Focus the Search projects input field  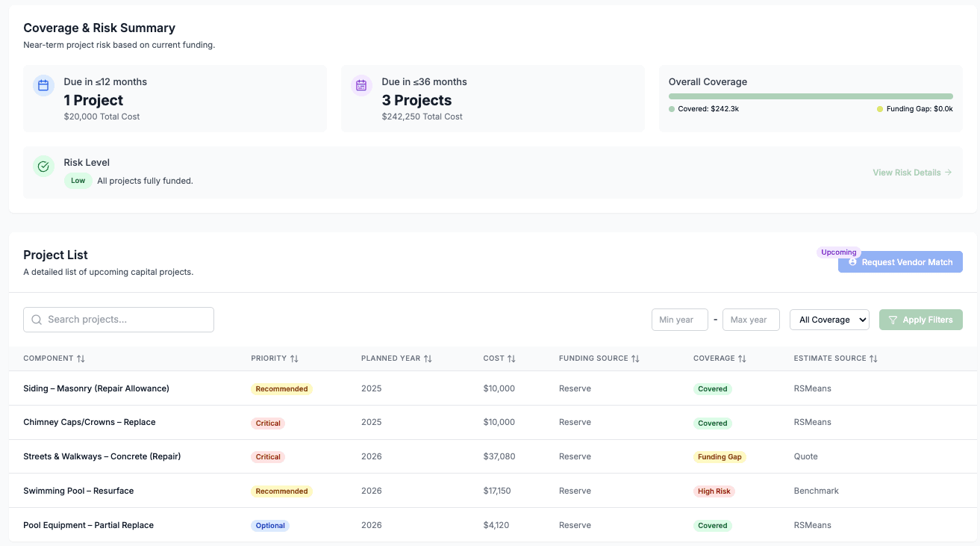pos(119,320)
